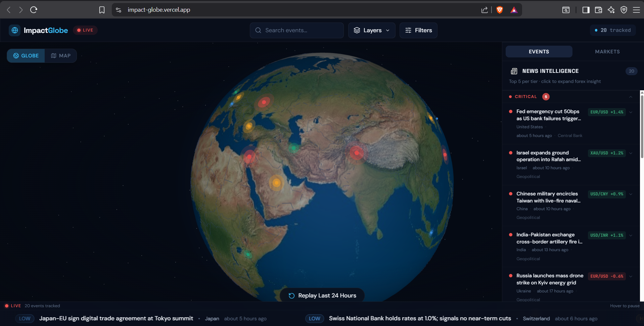The height and width of the screenshot is (326, 644).
Task: Switch to GLOBE view
Action: [26, 56]
